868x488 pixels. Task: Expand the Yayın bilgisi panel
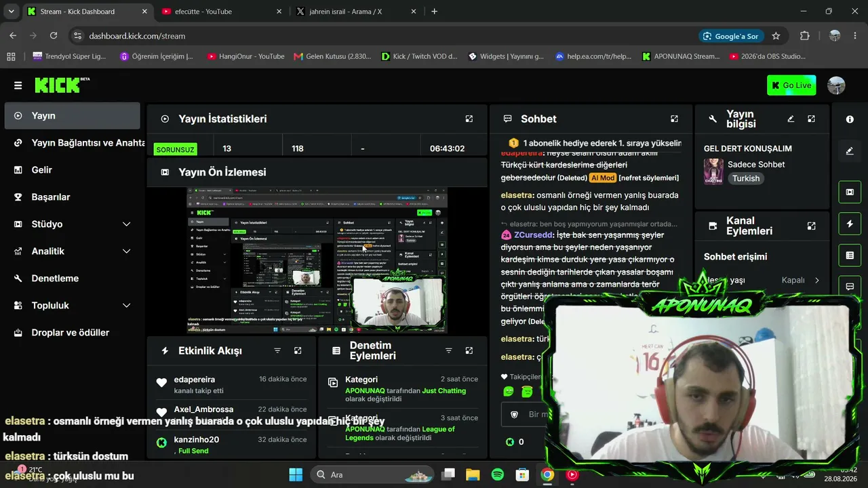tap(811, 119)
